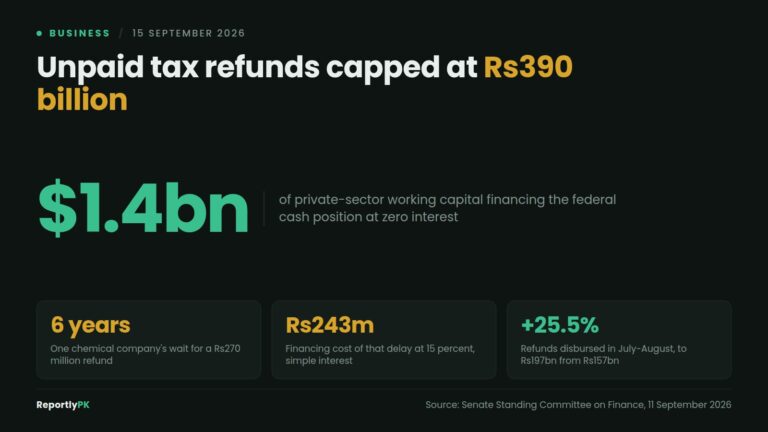Click the green PK part of the logo
768x432 pixels.
pos(83,405)
